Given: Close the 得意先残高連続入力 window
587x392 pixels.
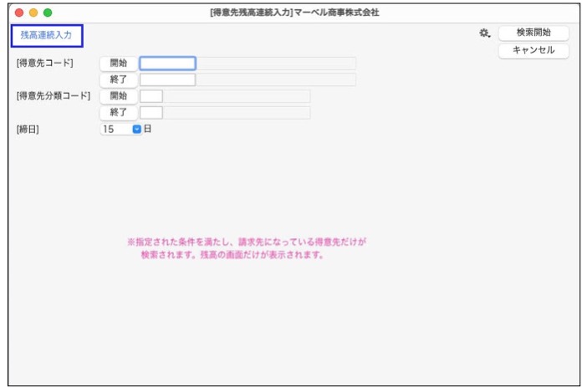Looking at the screenshot, I should pos(19,13).
